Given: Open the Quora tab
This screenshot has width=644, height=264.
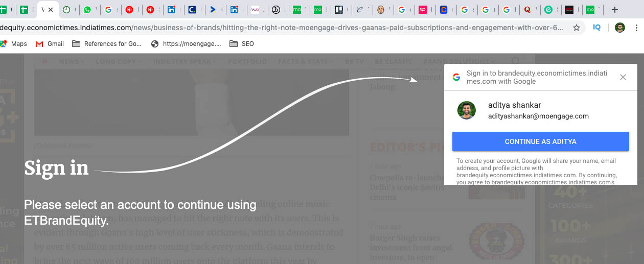Looking at the screenshot, I should [527, 10].
